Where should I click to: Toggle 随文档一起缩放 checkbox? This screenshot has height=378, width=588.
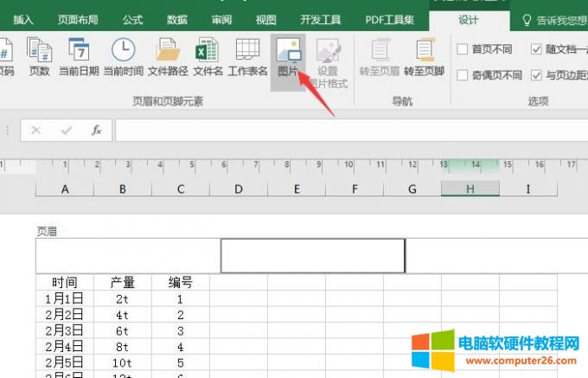[536, 50]
